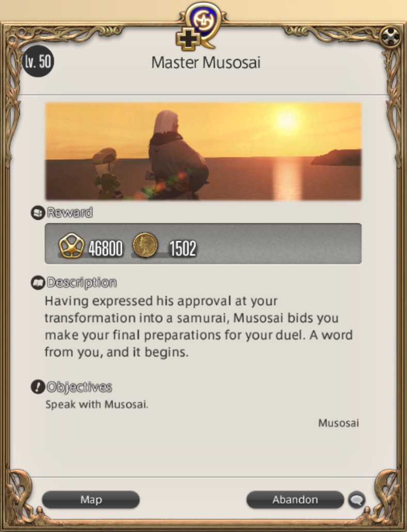Click the Reward section heading

(x=70, y=212)
